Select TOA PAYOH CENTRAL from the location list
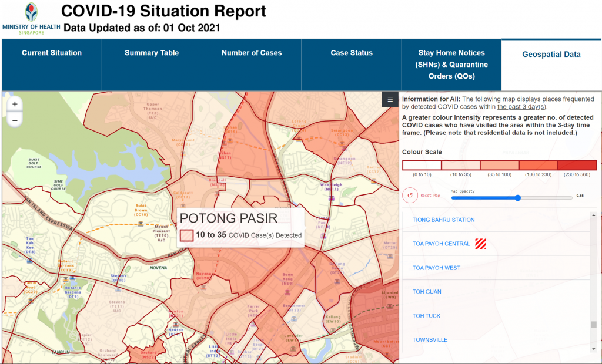This screenshot has height=364, width=602. click(x=441, y=243)
